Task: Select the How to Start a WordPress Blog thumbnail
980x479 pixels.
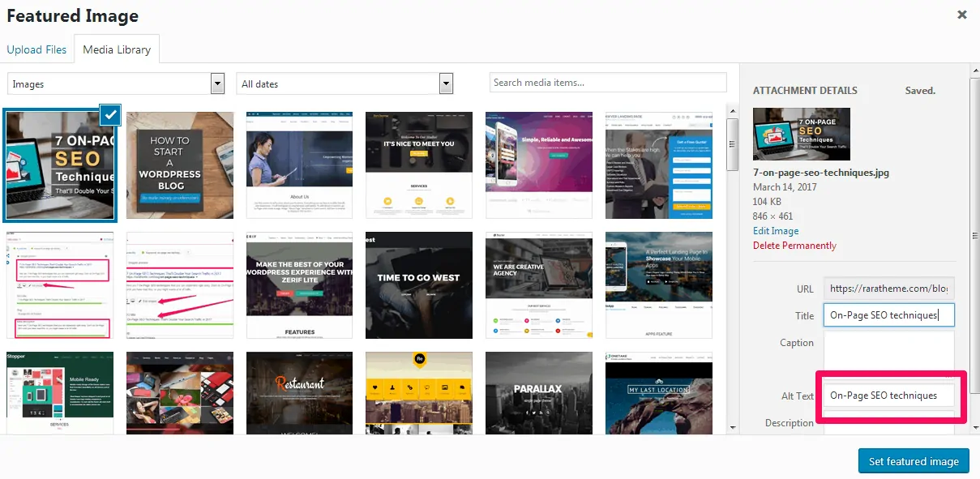Action: tap(180, 165)
